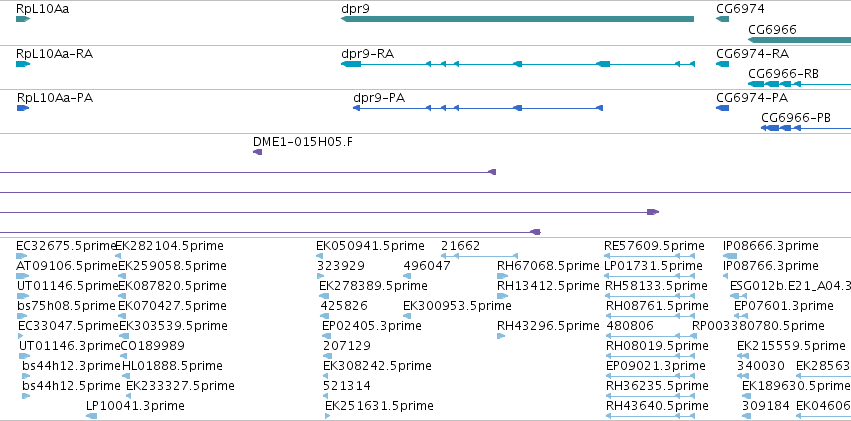Click RH67068.5prime label
This screenshot has height=421, width=851.
tap(548, 266)
